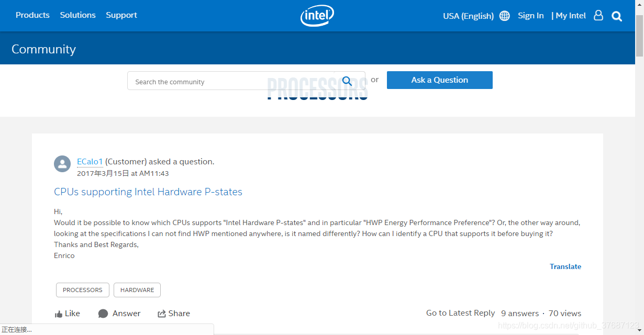Viewport: 644px width, 335px height.
Task: Go to Latest Reply
Action: point(460,313)
